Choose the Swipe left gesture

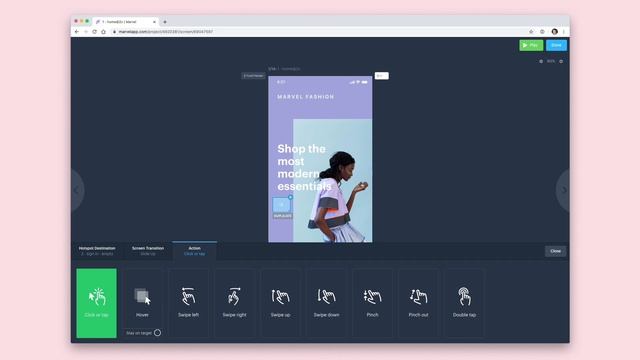tap(188, 303)
